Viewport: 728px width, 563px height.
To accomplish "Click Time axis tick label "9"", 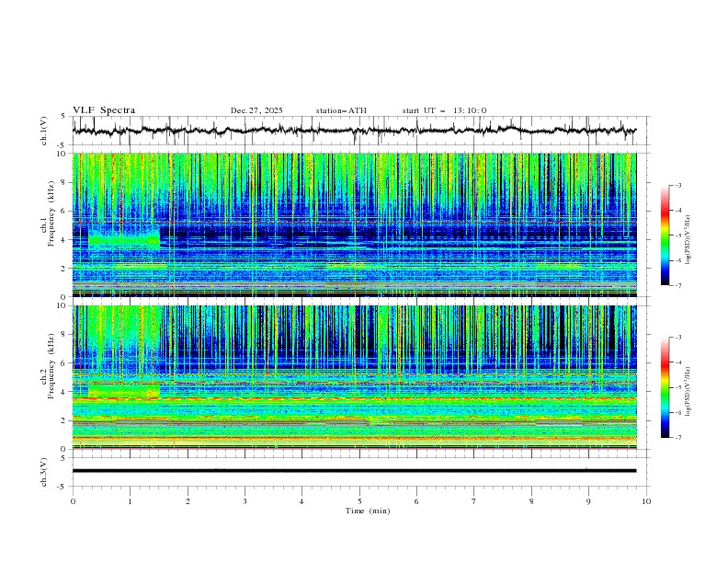I will click(x=588, y=501).
